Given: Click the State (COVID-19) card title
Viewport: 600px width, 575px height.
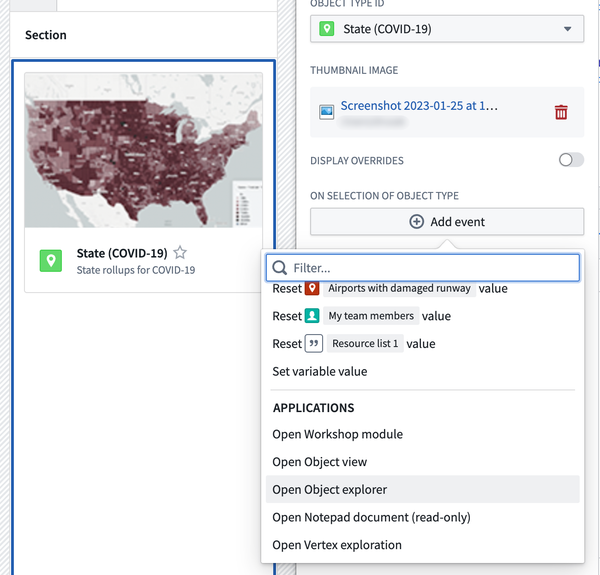Looking at the screenshot, I should 122,253.
